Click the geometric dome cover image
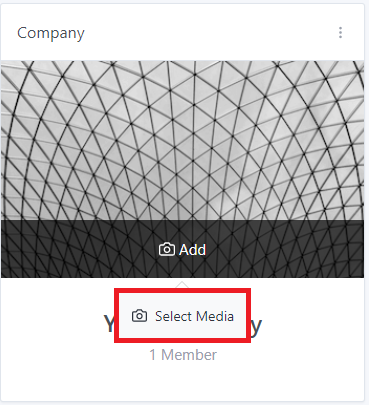369x405 pixels. click(182, 140)
